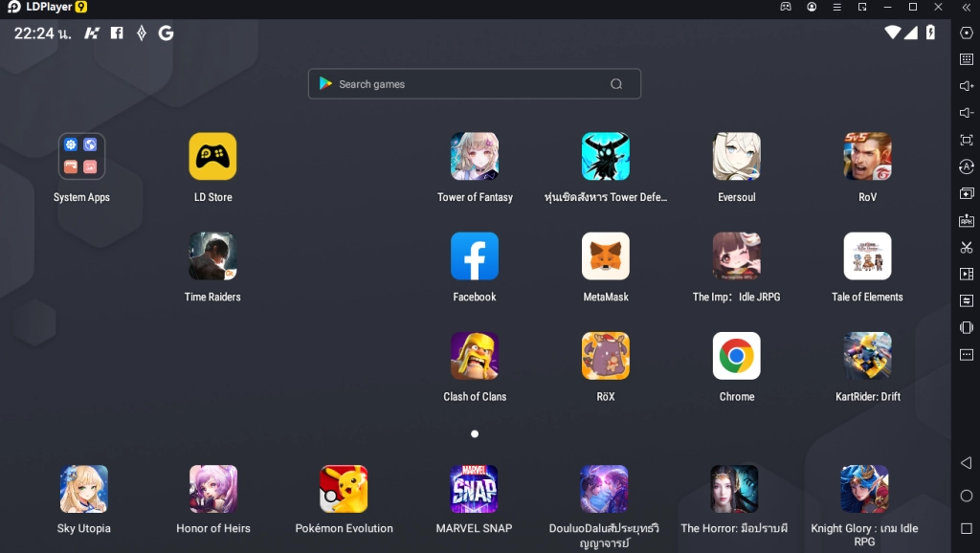Open Clash of Clans

pyautogui.click(x=475, y=356)
